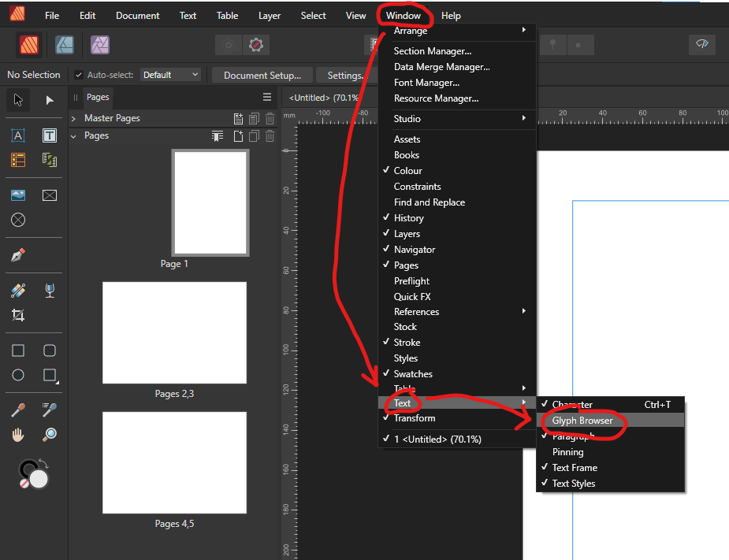Select the Artistic Text tool
Viewport: 729px width, 560px height.
[17, 135]
